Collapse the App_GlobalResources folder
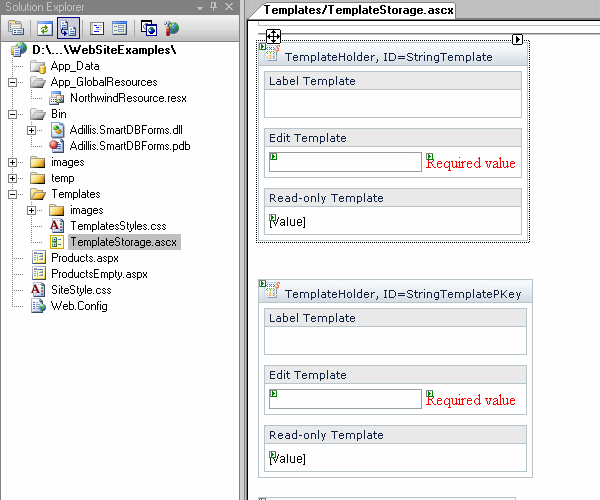Viewport: 600px width, 500px height. click(x=12, y=82)
